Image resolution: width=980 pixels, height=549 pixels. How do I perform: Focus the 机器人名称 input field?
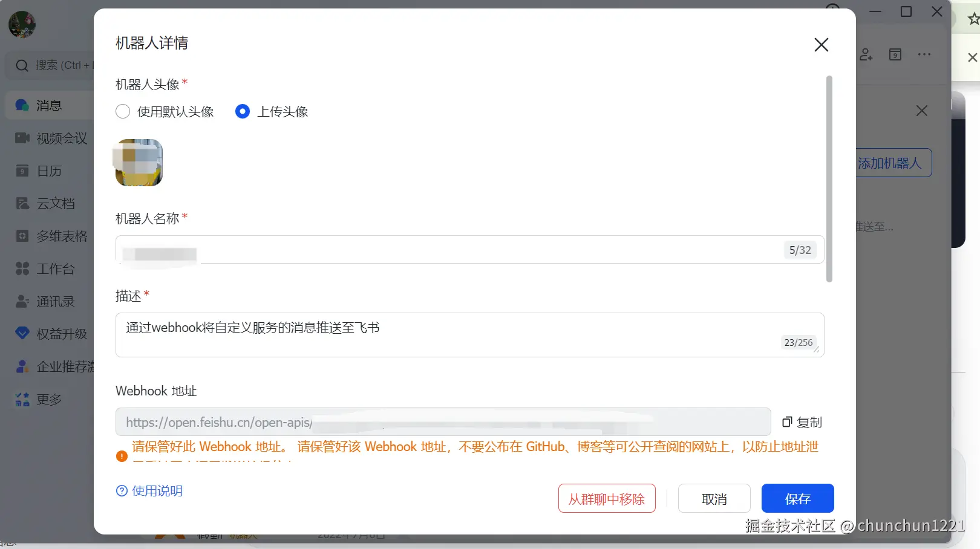point(469,250)
